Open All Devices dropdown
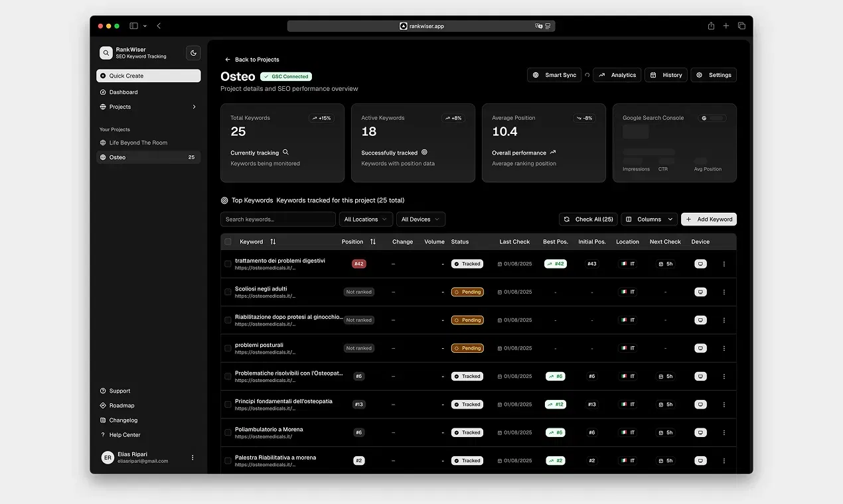Image resolution: width=843 pixels, height=504 pixels. tap(420, 220)
